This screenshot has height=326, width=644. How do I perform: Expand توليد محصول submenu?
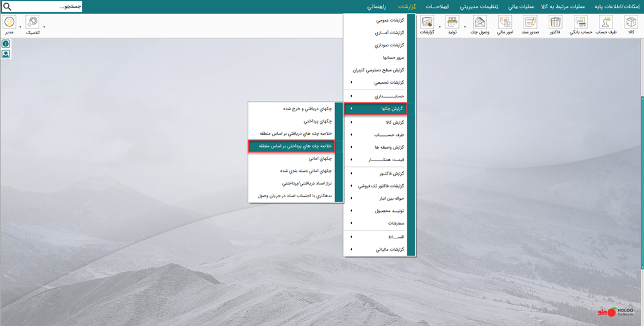point(375,211)
